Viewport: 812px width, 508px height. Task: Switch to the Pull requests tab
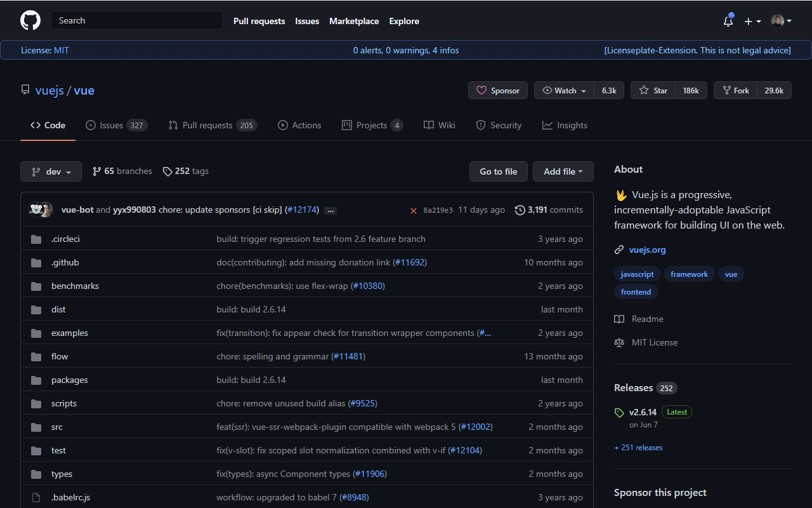coord(213,125)
